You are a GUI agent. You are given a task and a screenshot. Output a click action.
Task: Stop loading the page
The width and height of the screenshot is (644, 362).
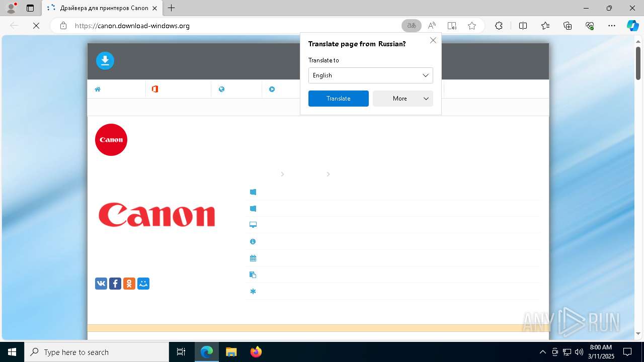[x=36, y=26]
